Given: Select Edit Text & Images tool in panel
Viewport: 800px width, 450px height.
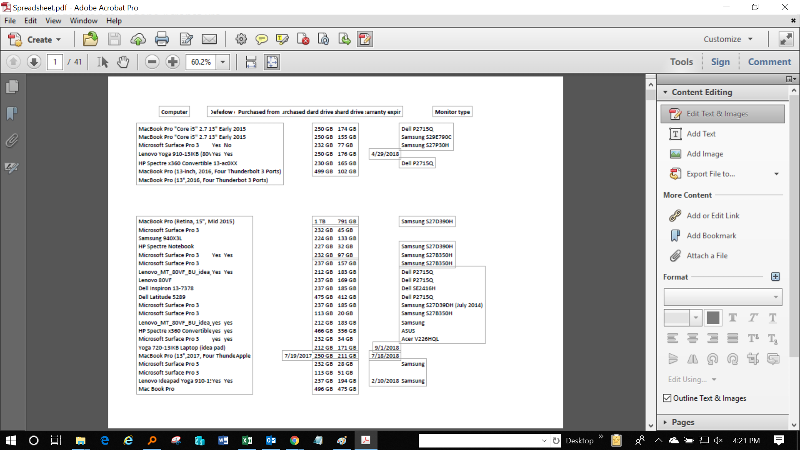Looking at the screenshot, I should coord(722,114).
